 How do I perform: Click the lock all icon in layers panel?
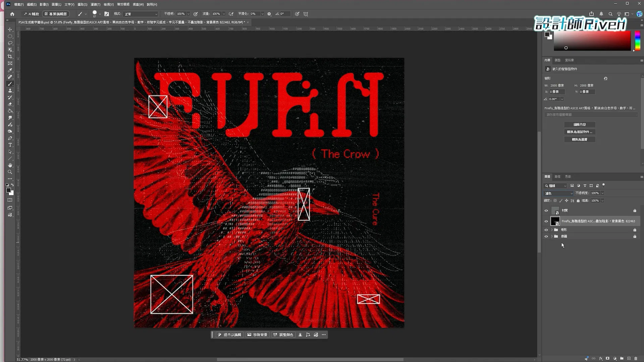coord(578,201)
